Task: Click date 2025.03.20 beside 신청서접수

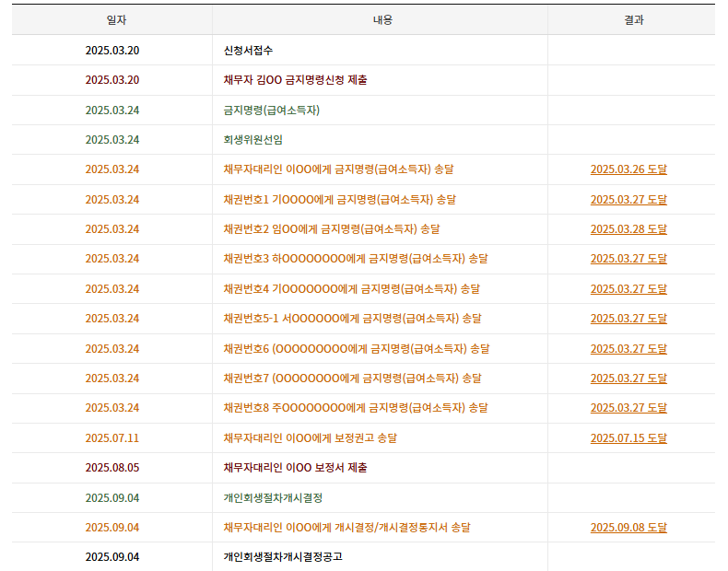Action: point(112,50)
